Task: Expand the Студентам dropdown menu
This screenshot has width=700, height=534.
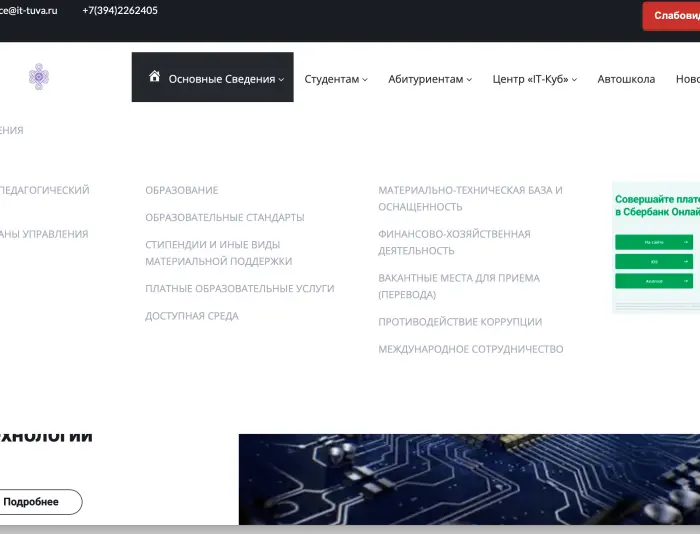Action: [x=335, y=79]
